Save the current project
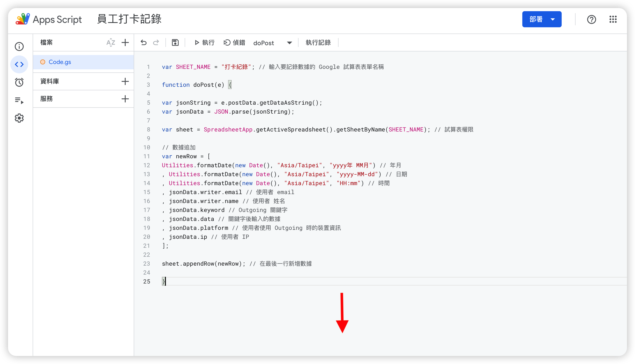 pyautogui.click(x=175, y=42)
